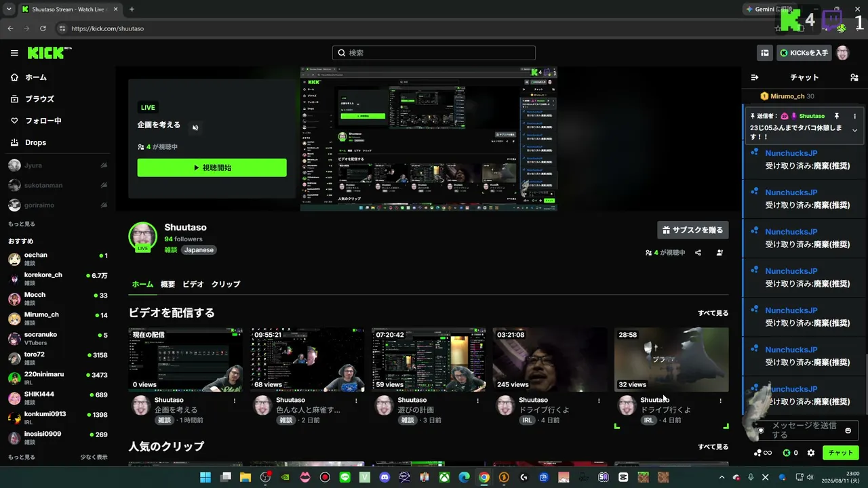Image resolution: width=868 pixels, height=488 pixels.
Task: Open recommended channel 220ninimaru
Action: click(x=58, y=378)
